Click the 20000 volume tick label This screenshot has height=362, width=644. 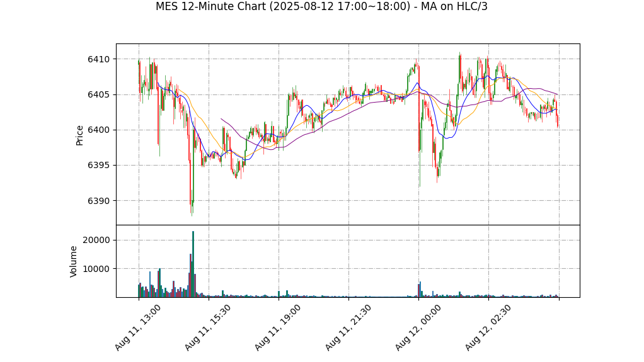point(96,240)
